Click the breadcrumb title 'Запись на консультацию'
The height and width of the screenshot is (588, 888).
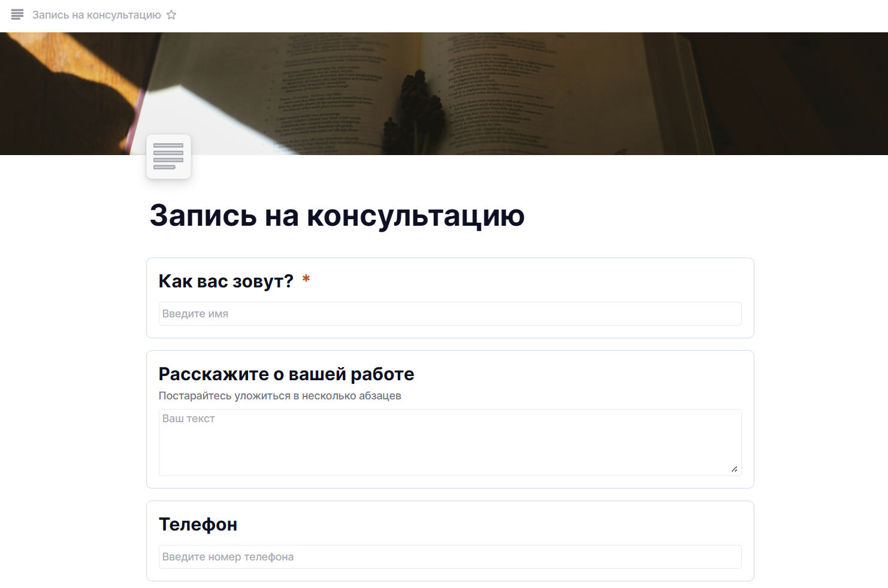[x=96, y=15]
